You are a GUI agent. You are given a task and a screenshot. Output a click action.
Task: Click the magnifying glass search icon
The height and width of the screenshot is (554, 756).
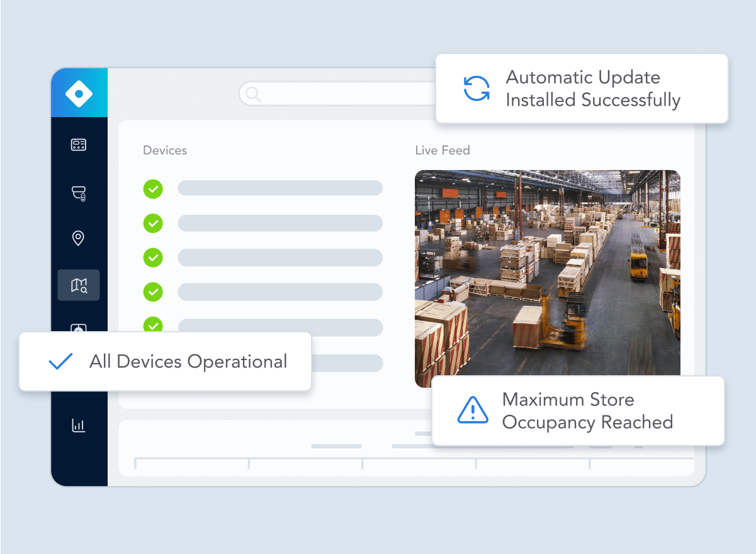pyautogui.click(x=253, y=94)
